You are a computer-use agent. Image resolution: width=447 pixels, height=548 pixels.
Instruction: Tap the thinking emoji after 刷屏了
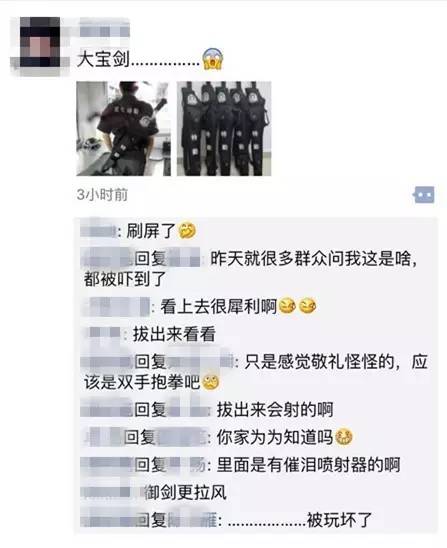pos(187,231)
